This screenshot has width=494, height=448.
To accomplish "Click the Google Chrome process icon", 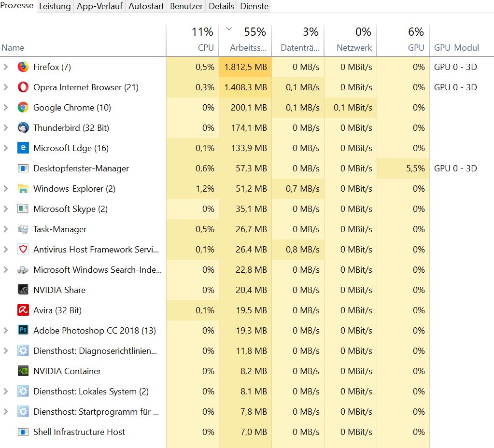I will pos(23,108).
